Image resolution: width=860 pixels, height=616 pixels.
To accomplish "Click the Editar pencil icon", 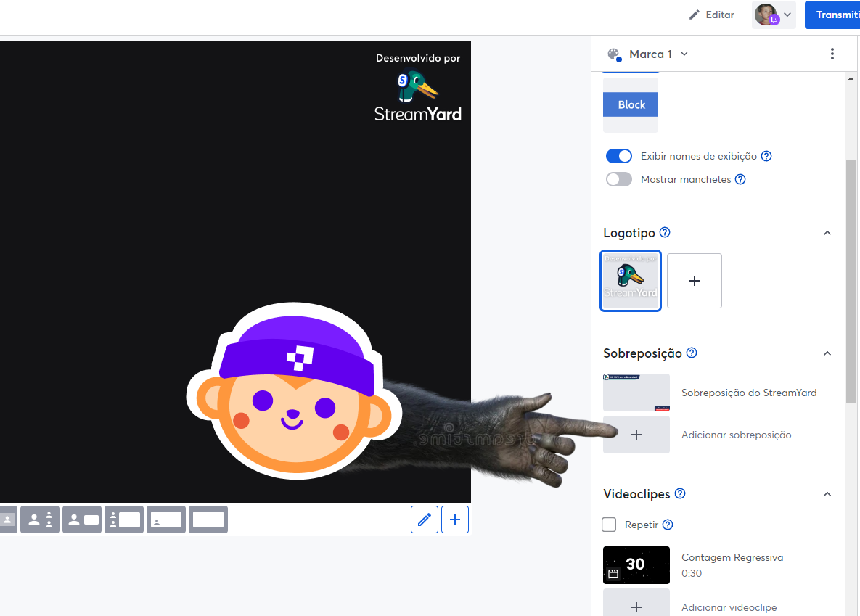I will tap(695, 15).
